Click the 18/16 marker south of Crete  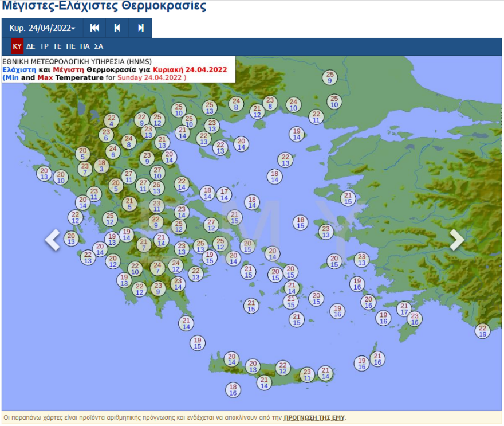click(233, 390)
